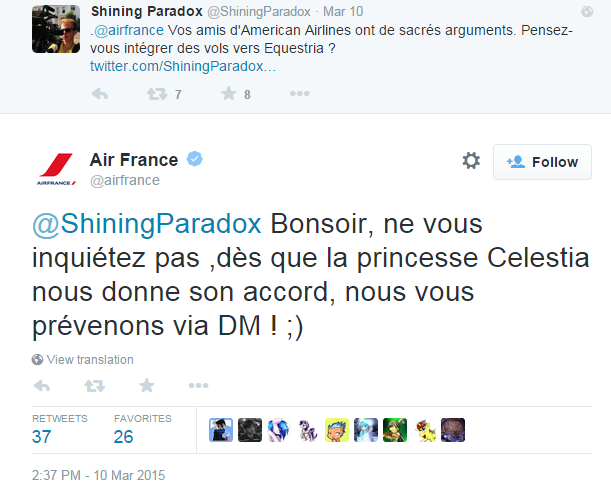611x501 pixels.
Task: Reply to Air France's tweet
Action: pyautogui.click(x=42, y=385)
